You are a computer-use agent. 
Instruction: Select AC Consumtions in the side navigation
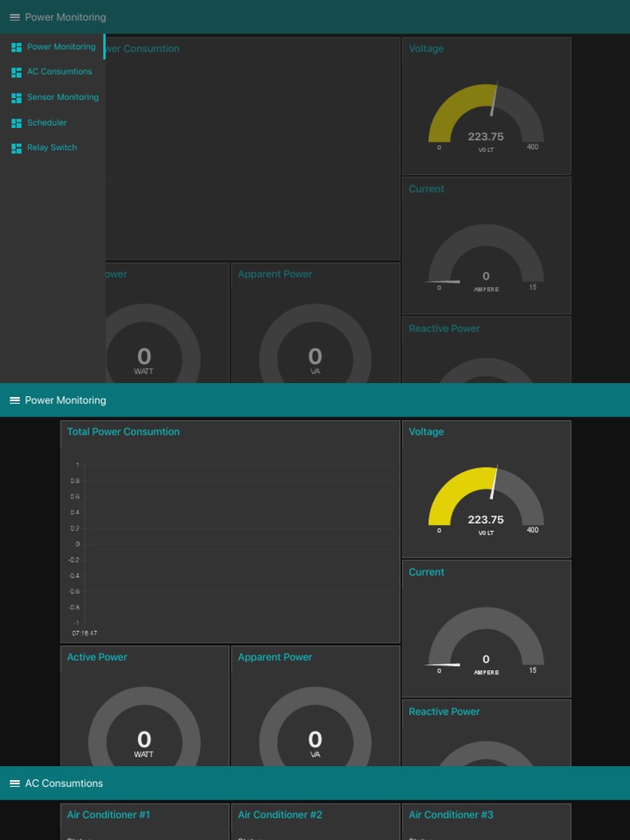pyautogui.click(x=59, y=72)
